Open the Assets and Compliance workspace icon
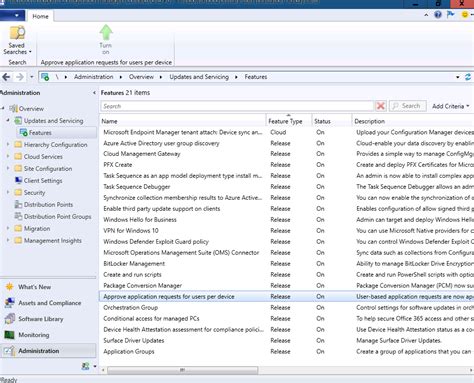Image resolution: width=474 pixels, height=383 pixels. coord(10,303)
